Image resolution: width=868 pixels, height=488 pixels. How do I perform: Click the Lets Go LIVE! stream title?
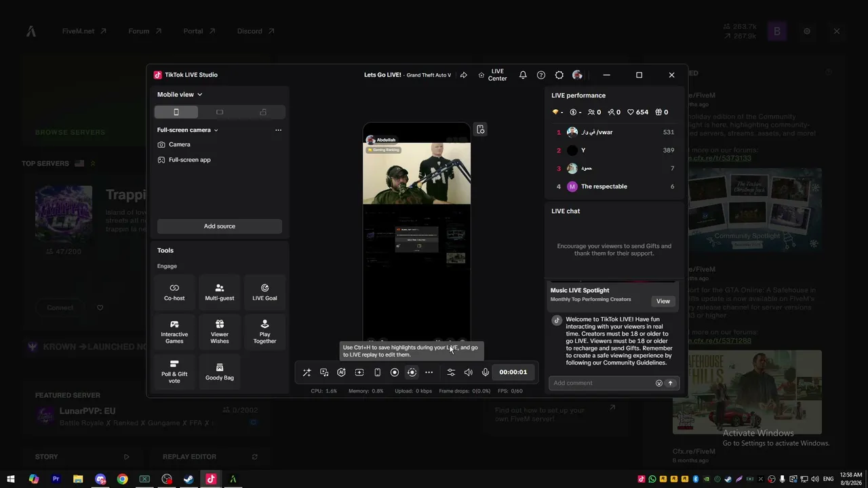[382, 75]
